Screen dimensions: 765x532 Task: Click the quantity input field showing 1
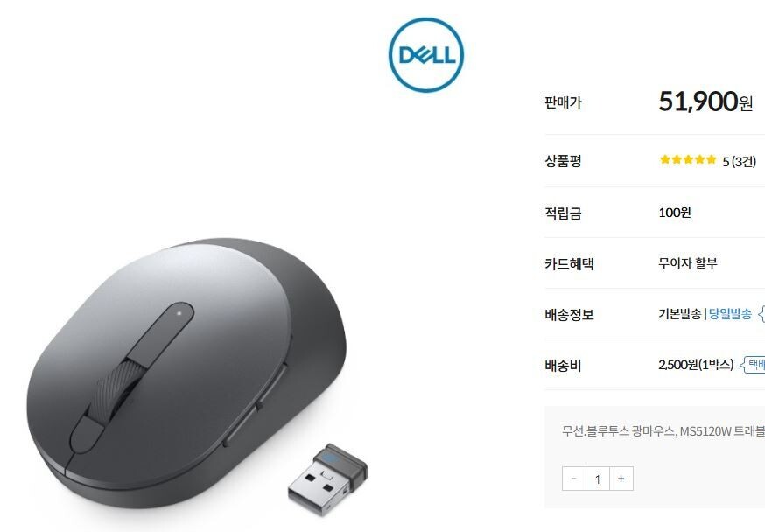598,479
